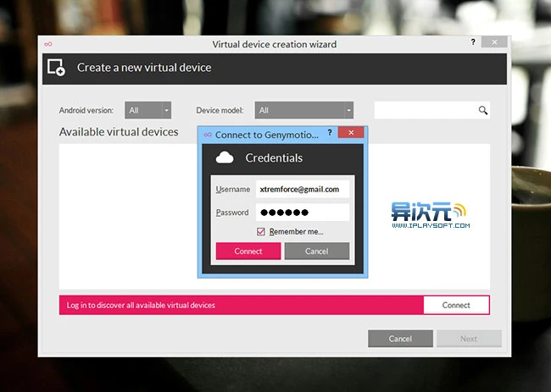Click the Next button in the wizard

(x=469, y=339)
